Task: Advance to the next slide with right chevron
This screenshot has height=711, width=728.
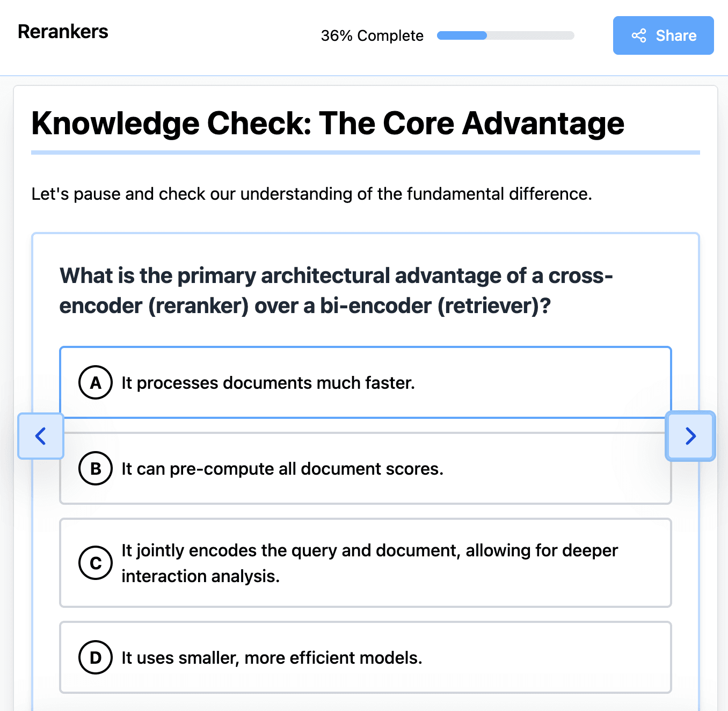Action: 690,436
